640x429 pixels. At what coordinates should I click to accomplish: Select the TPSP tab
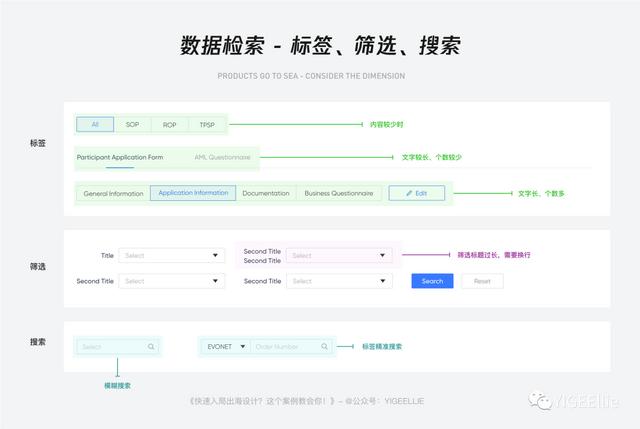pyautogui.click(x=207, y=124)
